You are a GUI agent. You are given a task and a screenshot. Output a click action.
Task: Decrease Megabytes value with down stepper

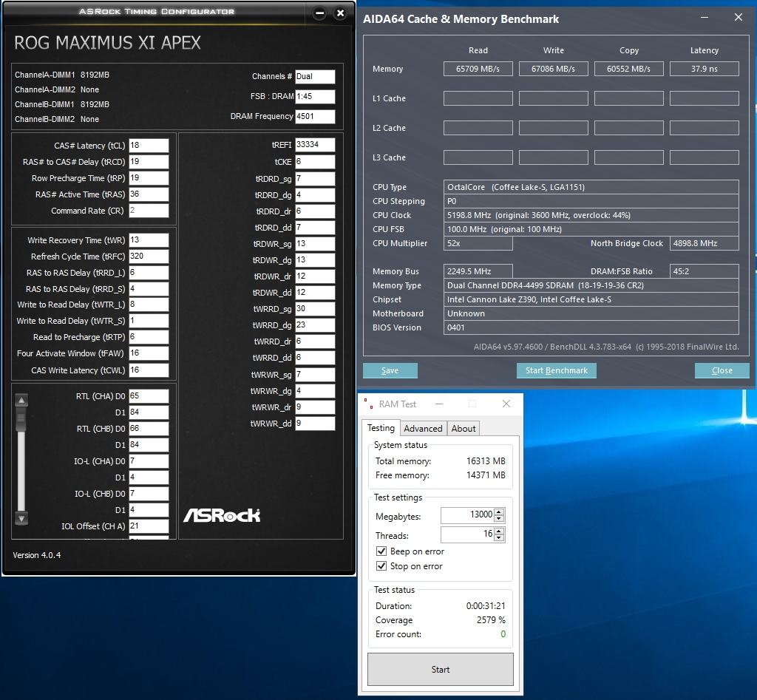[499, 519]
